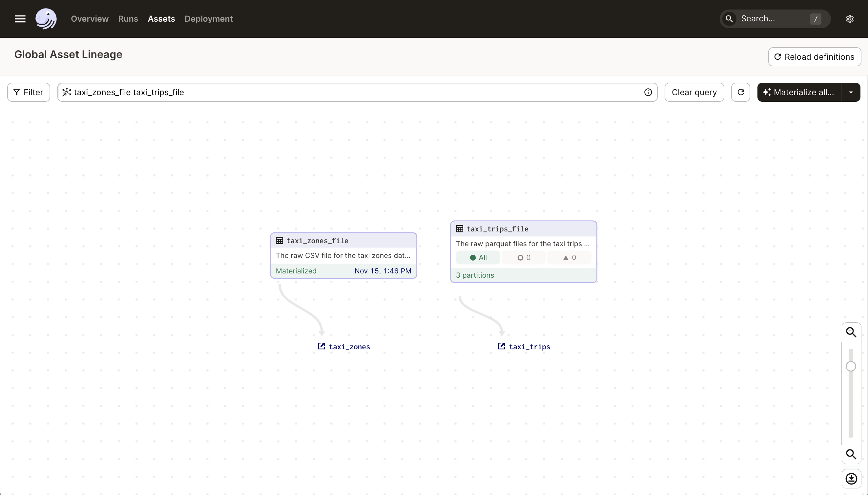The height and width of the screenshot is (495, 868).
Task: Click the taxi_zones external link icon
Action: point(321,346)
